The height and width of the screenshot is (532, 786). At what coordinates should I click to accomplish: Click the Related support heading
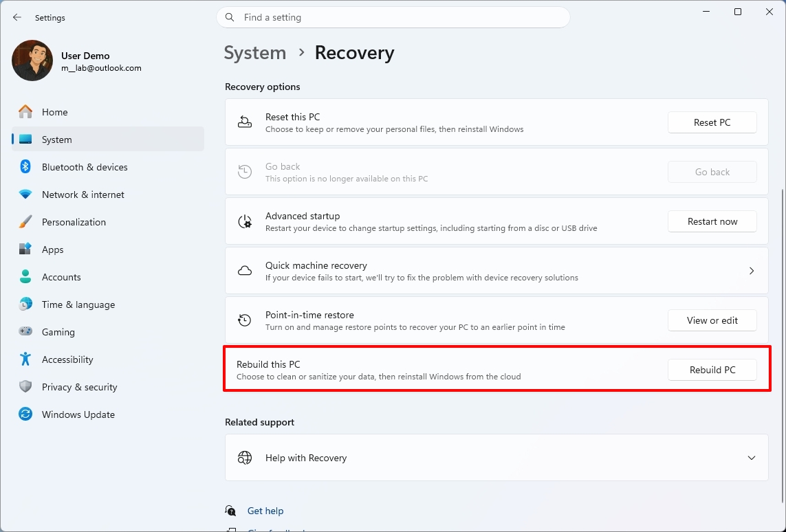(259, 422)
